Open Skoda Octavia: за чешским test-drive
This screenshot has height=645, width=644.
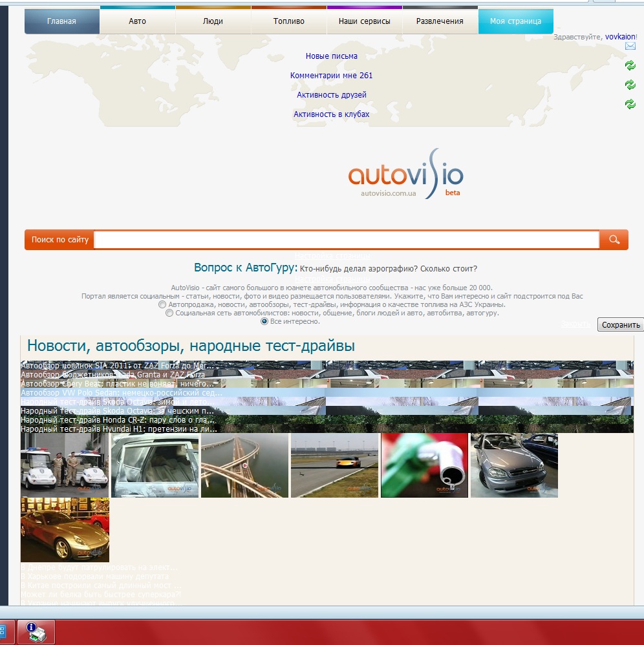pos(117,410)
